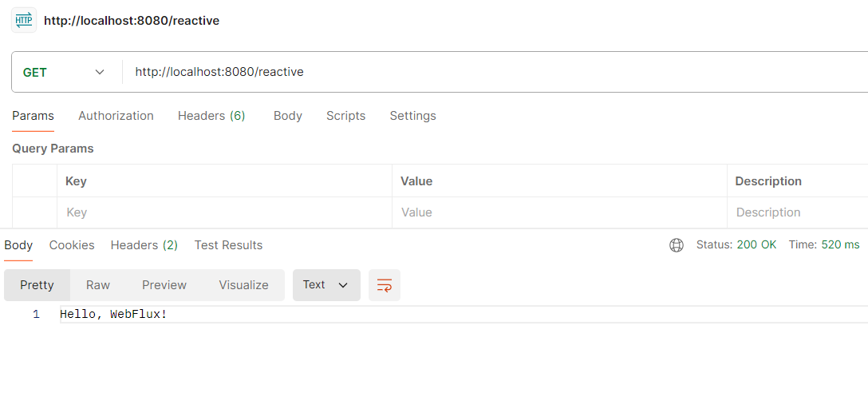The height and width of the screenshot is (393, 868).
Task: Open the response Cookies tab
Action: (72, 245)
